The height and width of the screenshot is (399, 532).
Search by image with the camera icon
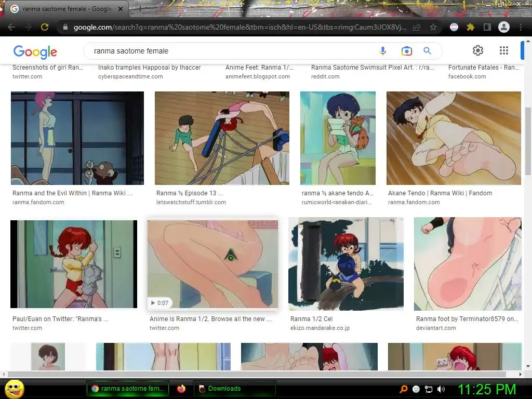coord(406,51)
